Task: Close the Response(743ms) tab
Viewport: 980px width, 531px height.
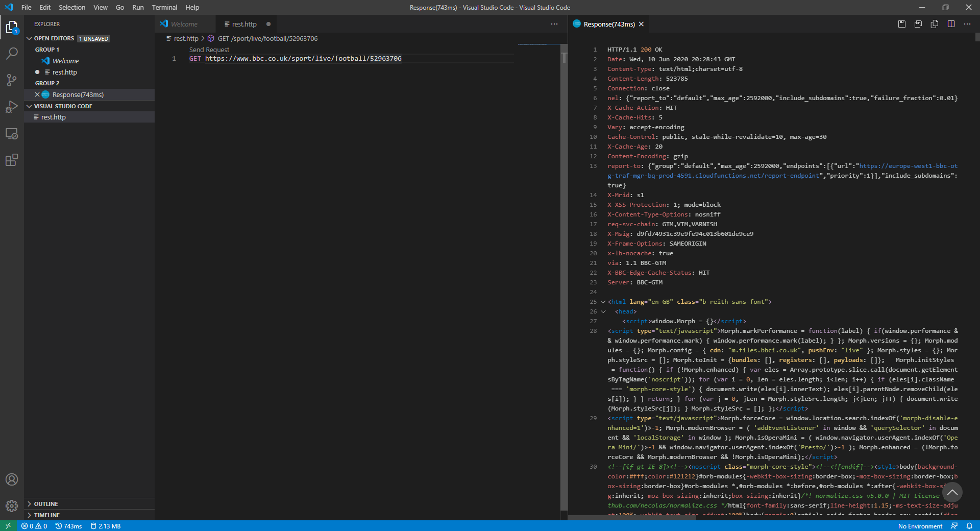Action: click(641, 24)
